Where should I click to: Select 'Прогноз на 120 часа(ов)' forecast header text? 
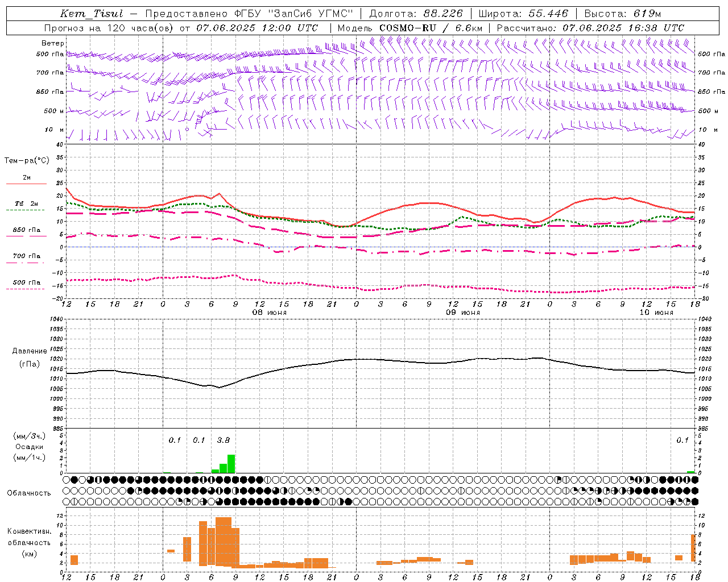pyautogui.click(x=109, y=28)
